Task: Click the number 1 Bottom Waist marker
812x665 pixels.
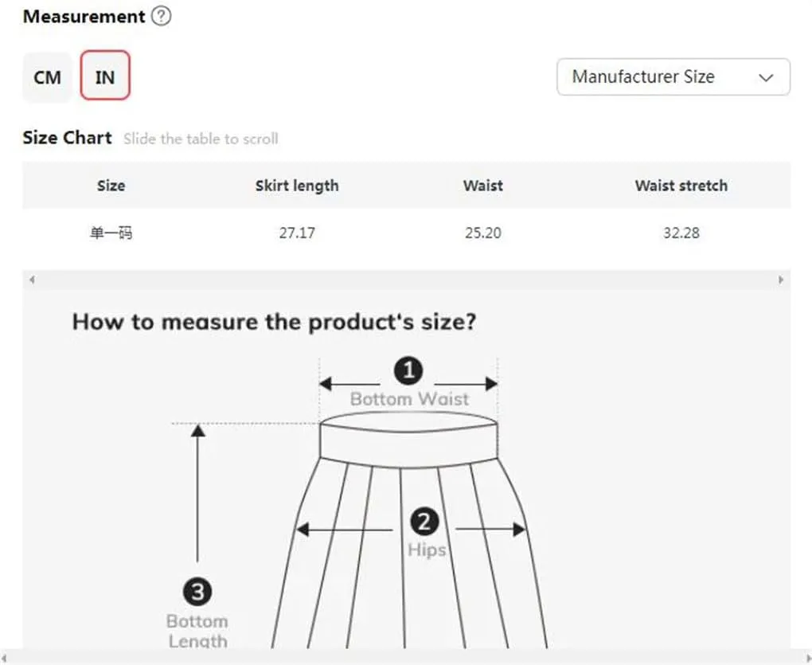Action: pyautogui.click(x=408, y=371)
